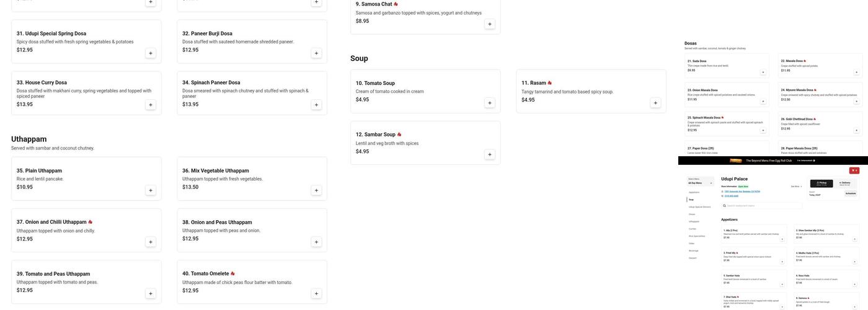Image resolution: width=868 pixels, height=310 pixels.
Task: Select the Pickup order option
Action: click(822, 183)
